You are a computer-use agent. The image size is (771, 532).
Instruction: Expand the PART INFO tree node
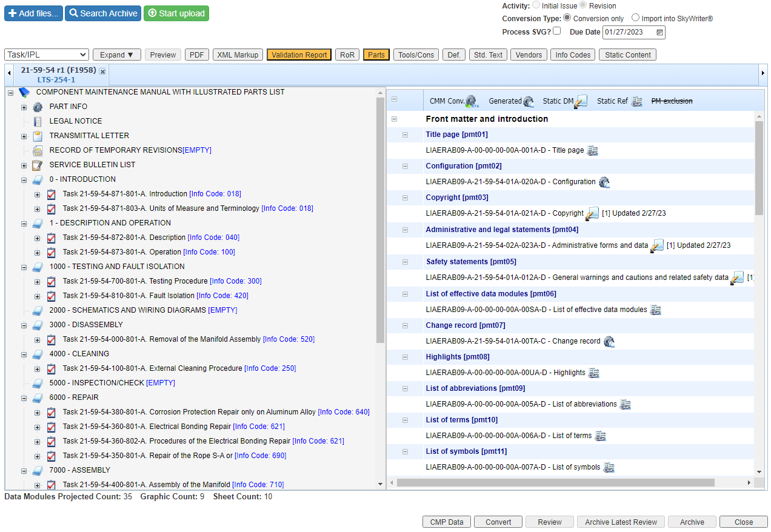(24, 107)
